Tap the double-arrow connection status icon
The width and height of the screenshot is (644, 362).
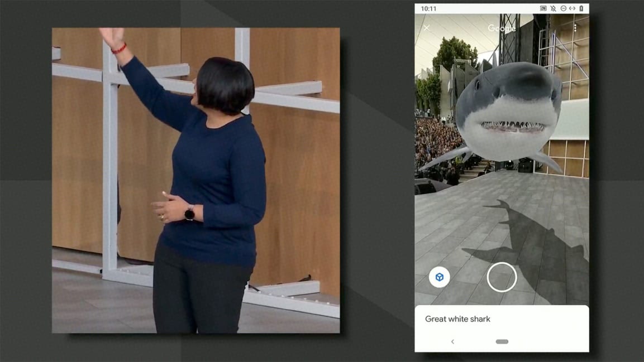click(x=572, y=9)
